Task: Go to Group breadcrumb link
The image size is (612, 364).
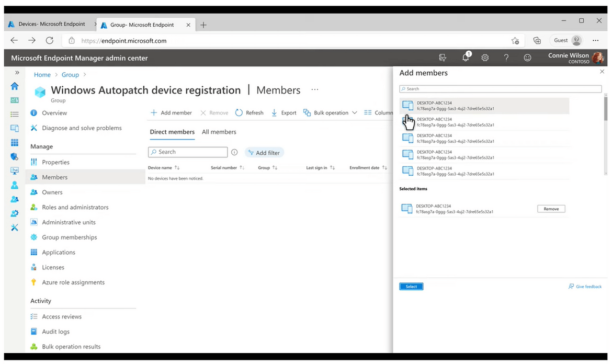Action: click(x=70, y=74)
